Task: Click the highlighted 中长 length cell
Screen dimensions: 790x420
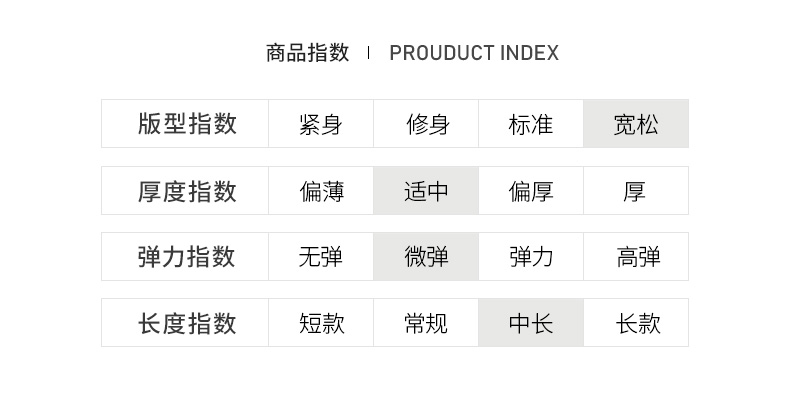Action: click(x=531, y=323)
